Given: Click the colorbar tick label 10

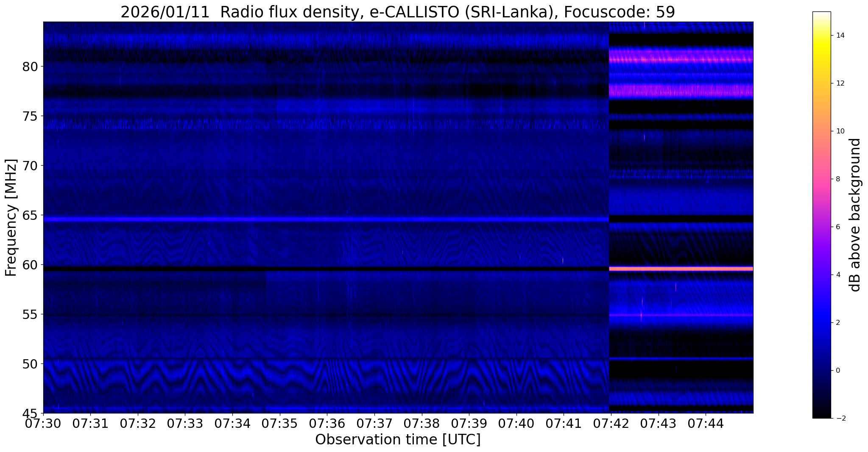Looking at the screenshot, I should pos(839,131).
